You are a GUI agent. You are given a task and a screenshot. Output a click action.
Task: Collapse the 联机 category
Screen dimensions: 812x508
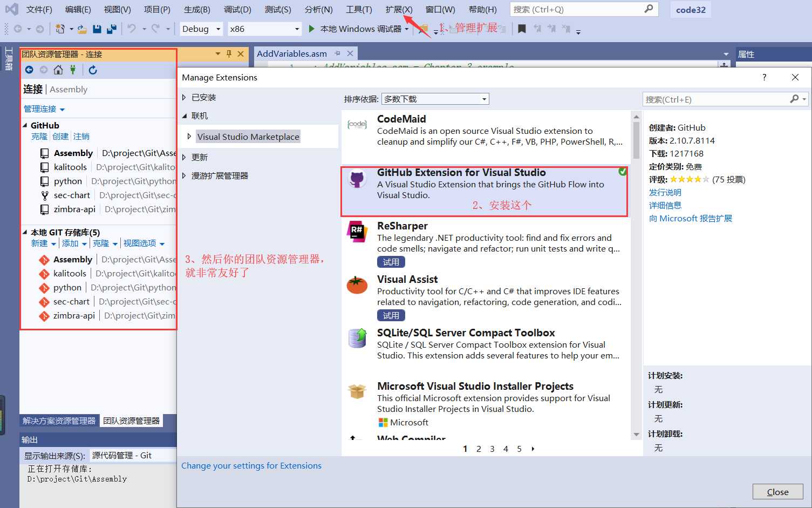click(184, 116)
